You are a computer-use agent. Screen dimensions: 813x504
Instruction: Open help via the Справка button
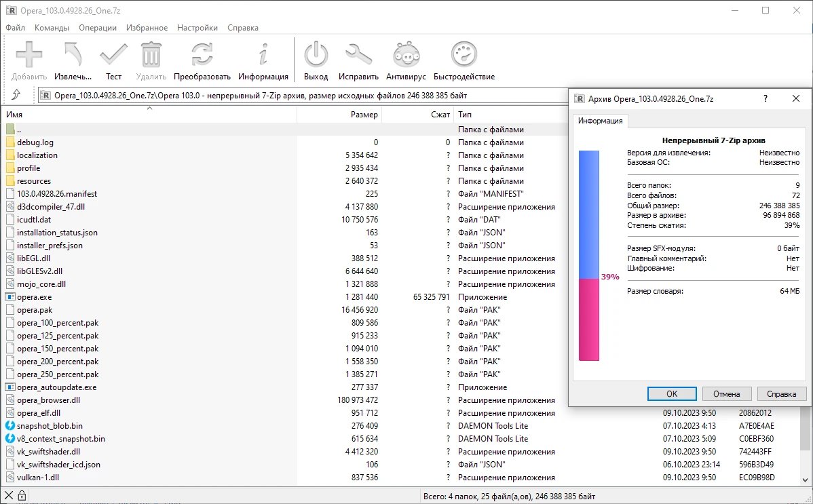click(x=782, y=393)
